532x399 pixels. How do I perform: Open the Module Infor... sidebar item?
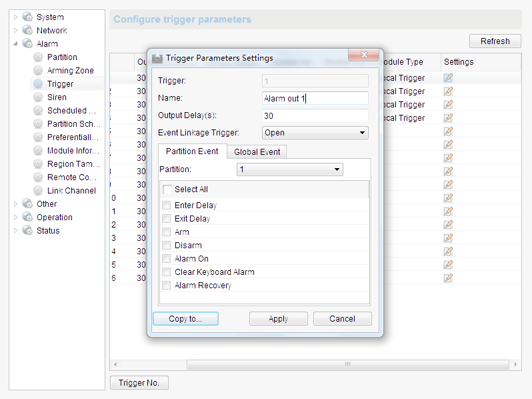pyautogui.click(x=73, y=150)
